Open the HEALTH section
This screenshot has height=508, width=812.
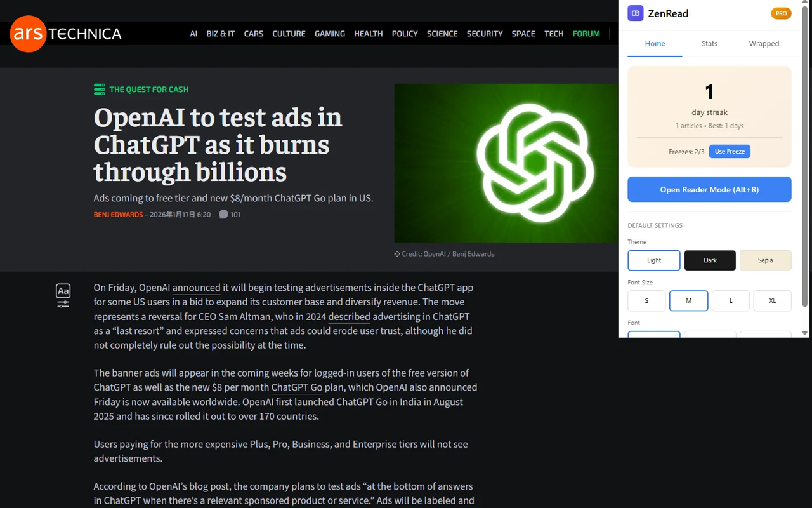pyautogui.click(x=369, y=34)
